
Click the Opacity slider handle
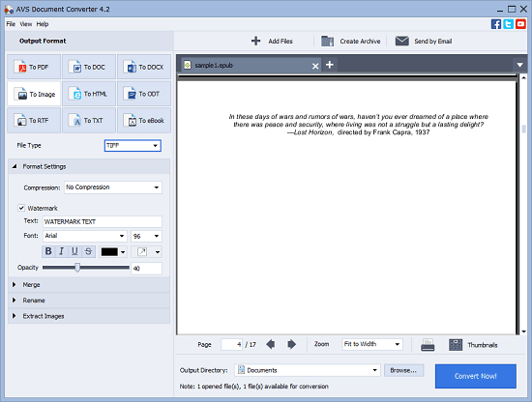[77, 268]
